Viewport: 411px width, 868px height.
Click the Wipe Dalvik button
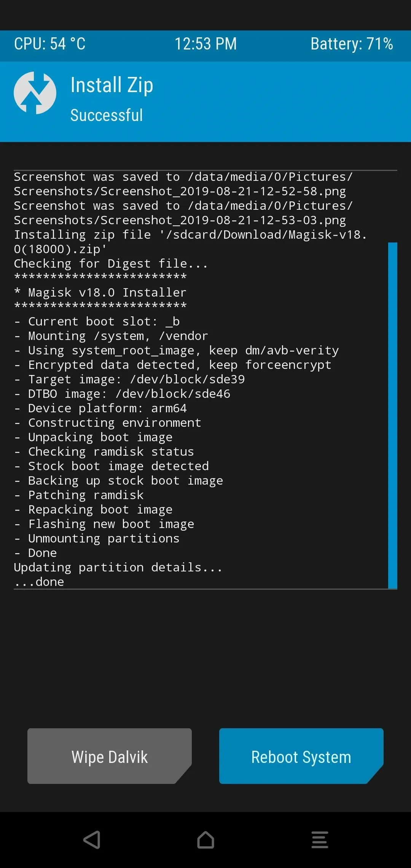click(x=110, y=756)
